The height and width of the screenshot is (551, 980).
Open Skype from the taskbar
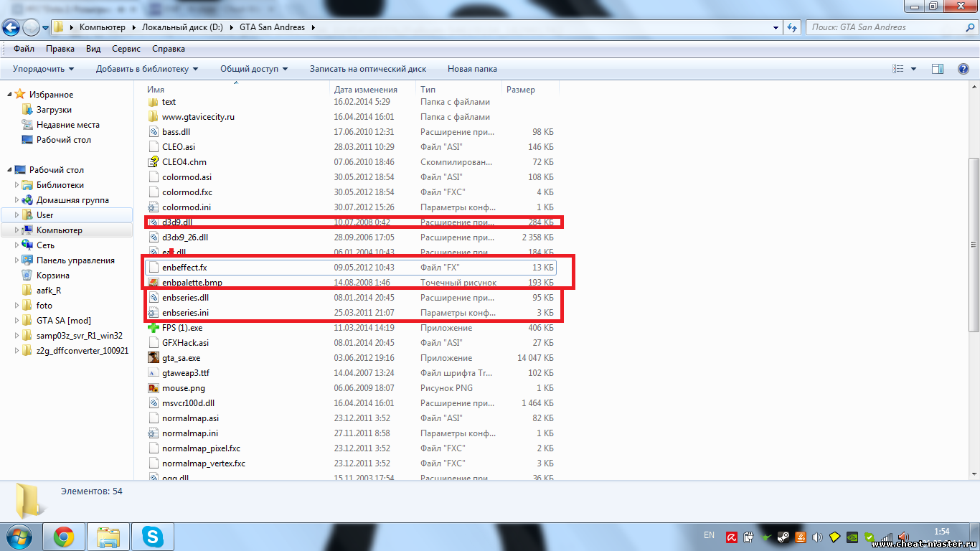152,537
